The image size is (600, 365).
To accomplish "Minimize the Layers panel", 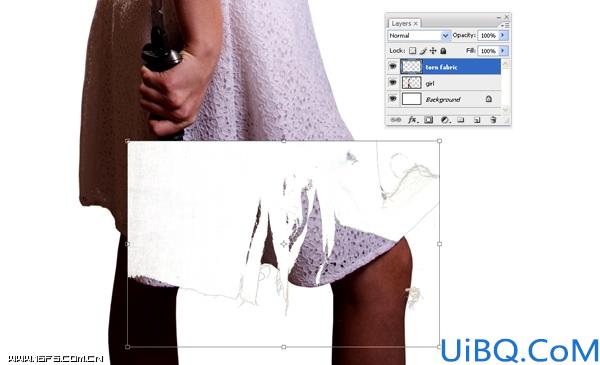I will pyautogui.click(x=499, y=17).
